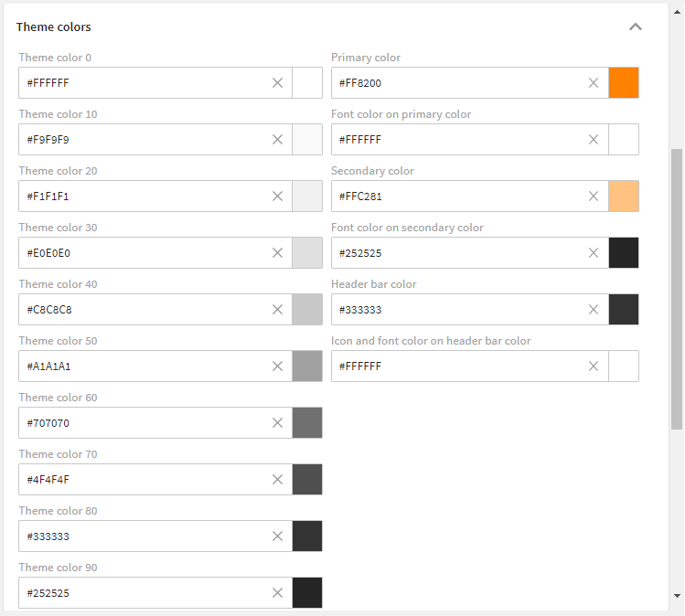Viewport: 685px width, 616px height.
Task: Open the Secondary color swatch picker
Action: click(x=624, y=196)
